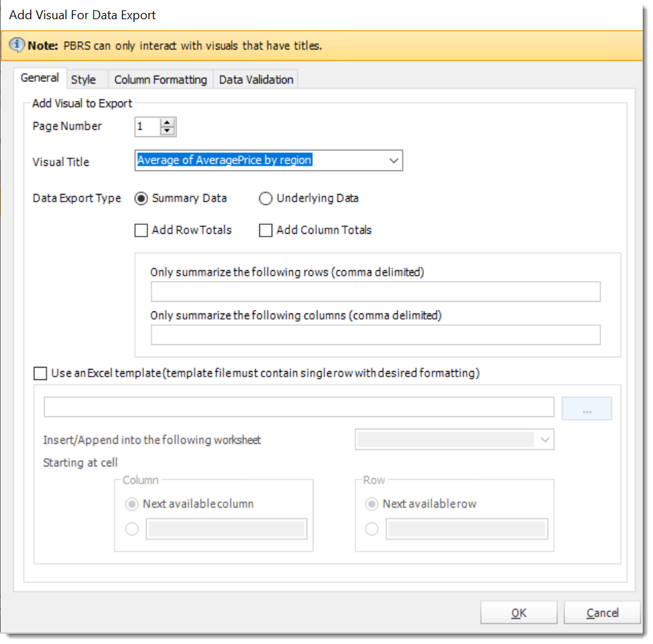The height and width of the screenshot is (644, 653).
Task: Switch to the Data Validation tab
Action: tap(255, 80)
